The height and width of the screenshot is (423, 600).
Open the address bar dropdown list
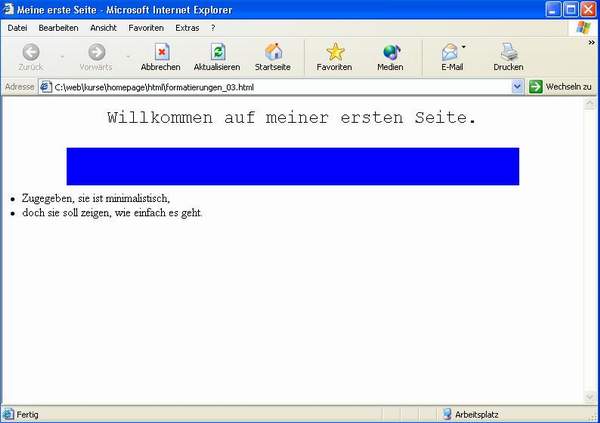517,87
